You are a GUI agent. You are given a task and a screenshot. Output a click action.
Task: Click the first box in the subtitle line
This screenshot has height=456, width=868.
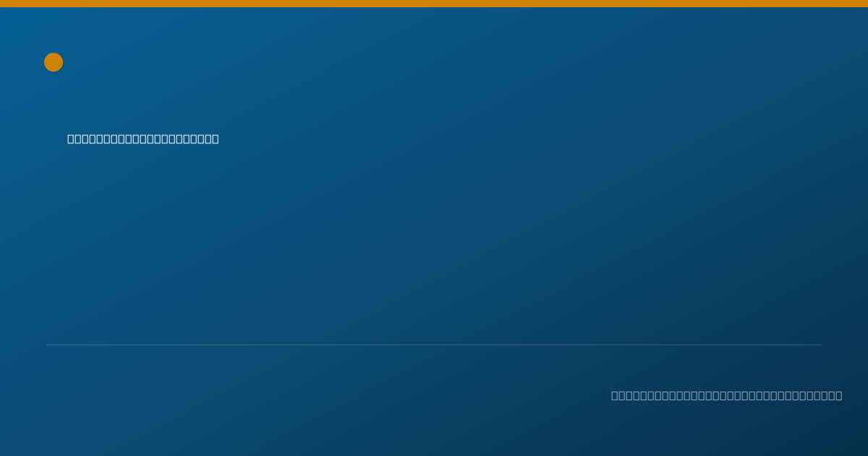pyautogui.click(x=71, y=139)
